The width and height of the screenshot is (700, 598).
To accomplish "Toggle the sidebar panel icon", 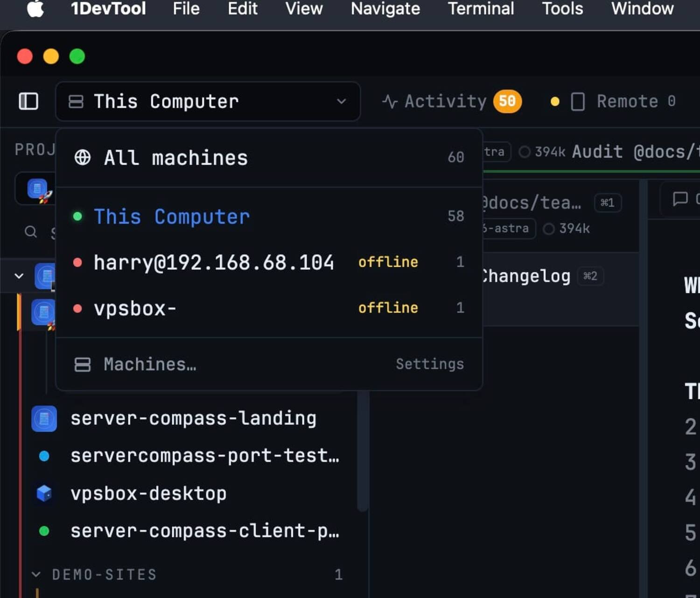I will point(28,101).
